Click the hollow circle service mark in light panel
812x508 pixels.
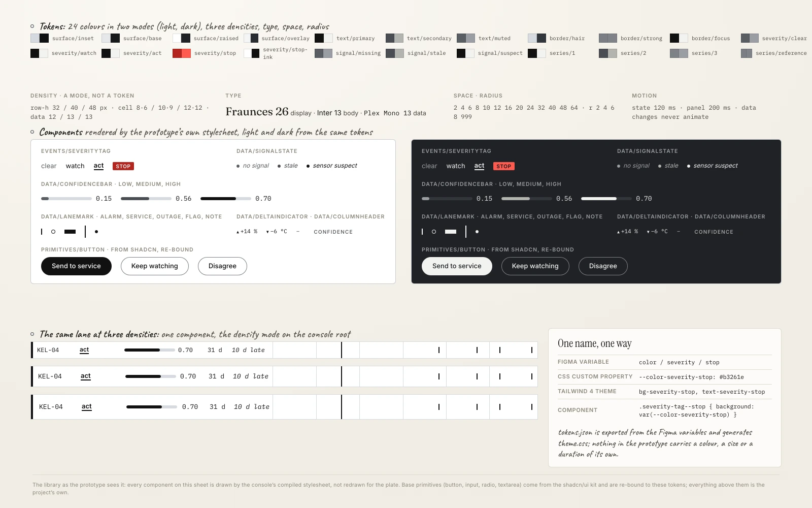pyautogui.click(x=53, y=232)
